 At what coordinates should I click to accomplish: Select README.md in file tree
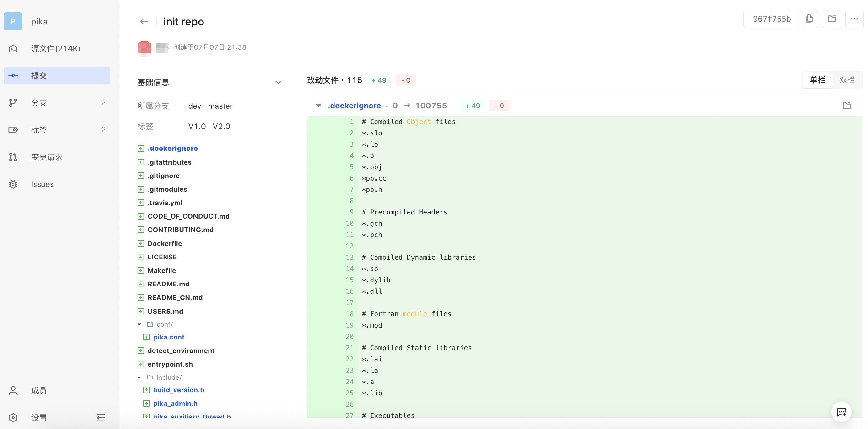[x=168, y=284]
